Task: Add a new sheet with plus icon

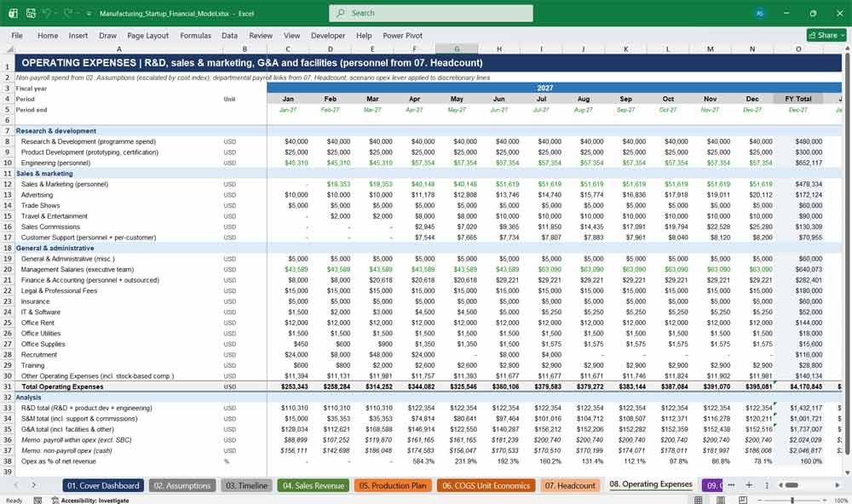Action: pyautogui.click(x=749, y=485)
